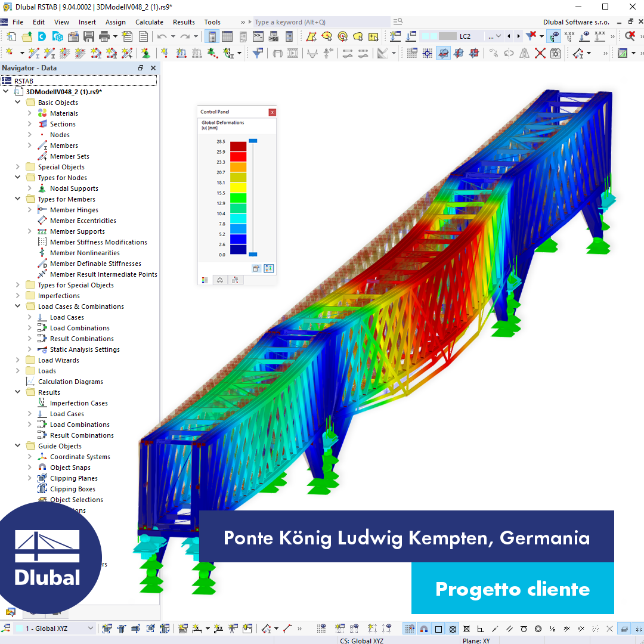Viewport: 644px width, 644px height.
Task: Expand the Imperfections folder
Action: tap(18, 295)
